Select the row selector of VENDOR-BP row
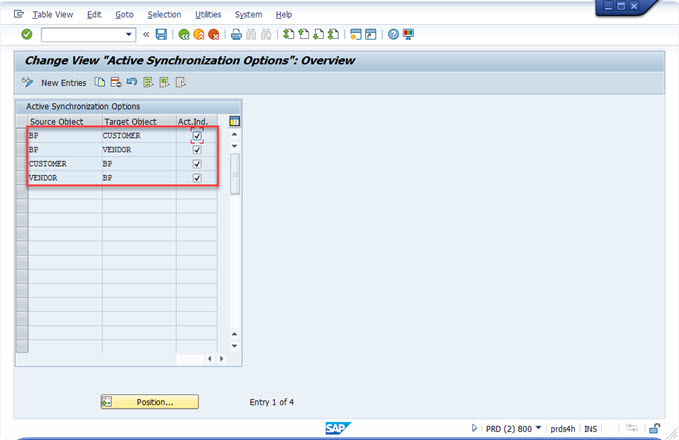Viewport: 679px width, 440px height. click(22, 178)
